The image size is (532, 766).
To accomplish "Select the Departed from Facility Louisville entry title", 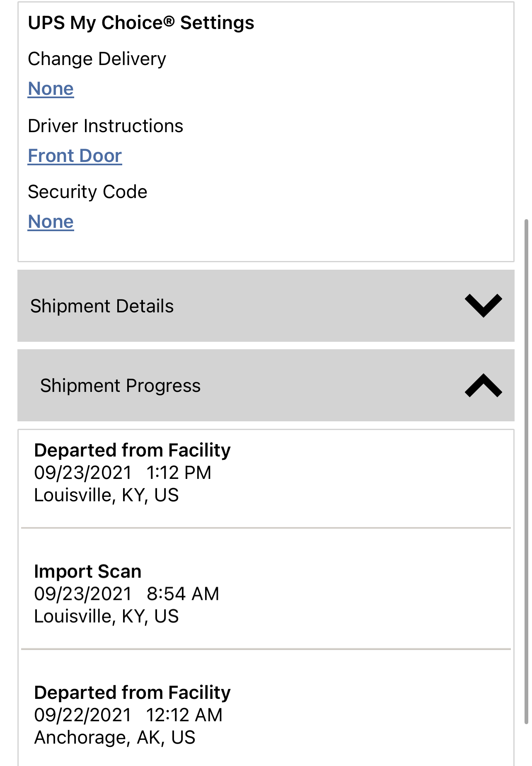I will click(x=132, y=450).
